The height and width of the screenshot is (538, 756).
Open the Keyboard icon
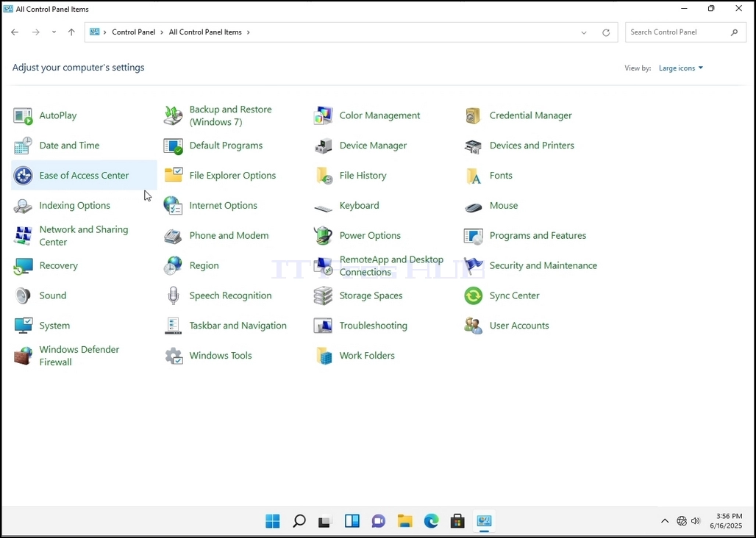(x=323, y=208)
